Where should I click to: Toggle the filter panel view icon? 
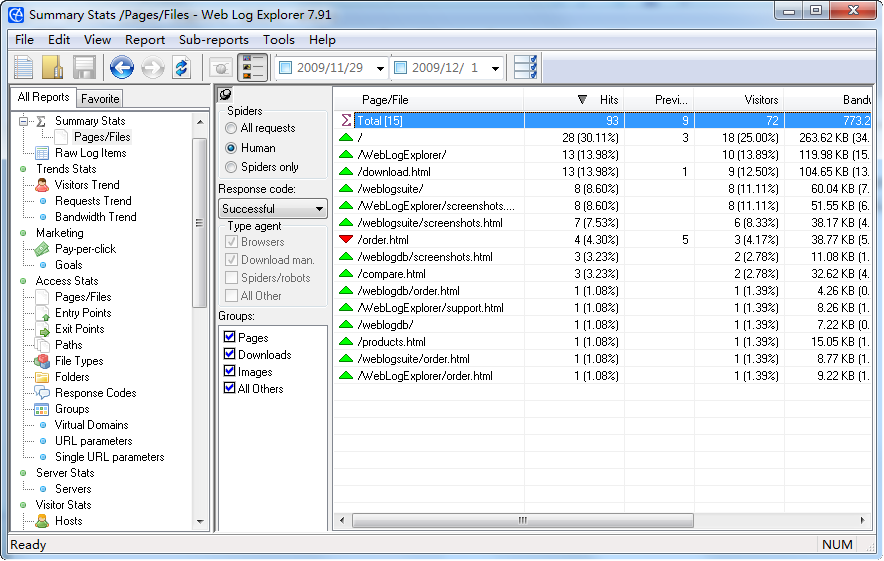pyautogui.click(x=252, y=68)
